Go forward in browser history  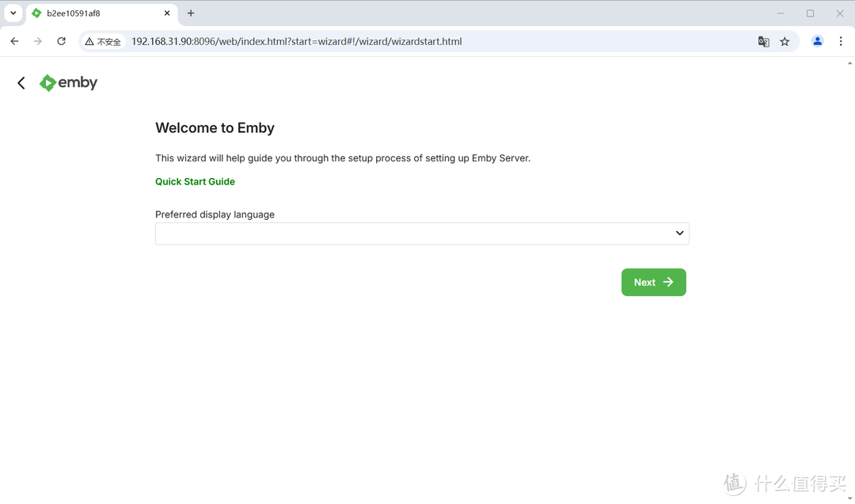click(x=38, y=41)
